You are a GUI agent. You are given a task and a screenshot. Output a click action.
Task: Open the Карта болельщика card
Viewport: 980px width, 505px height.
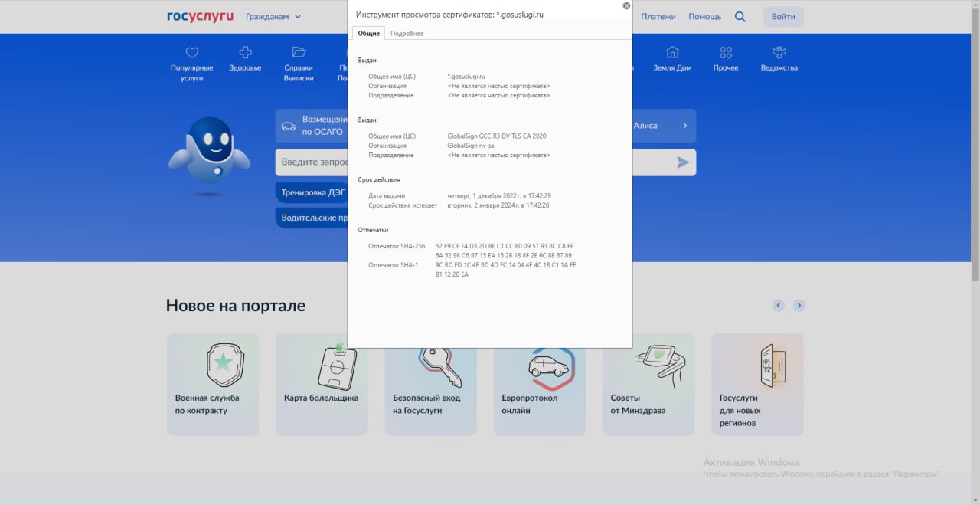point(322,385)
